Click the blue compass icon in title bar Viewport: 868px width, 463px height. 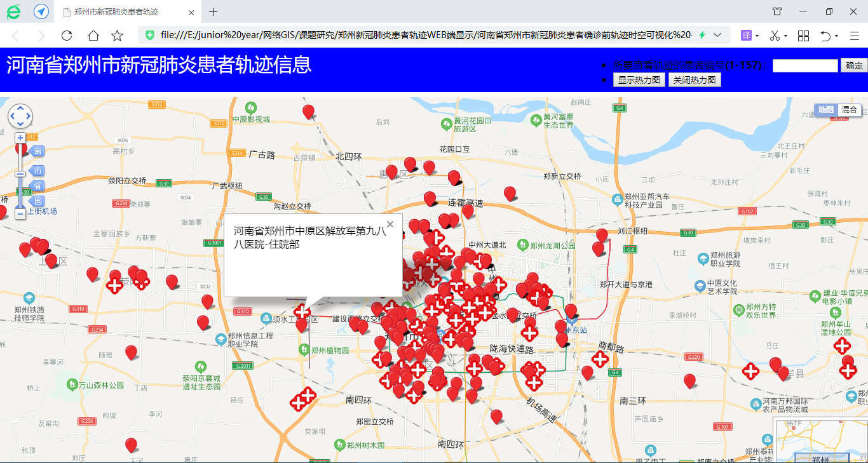[x=41, y=11]
